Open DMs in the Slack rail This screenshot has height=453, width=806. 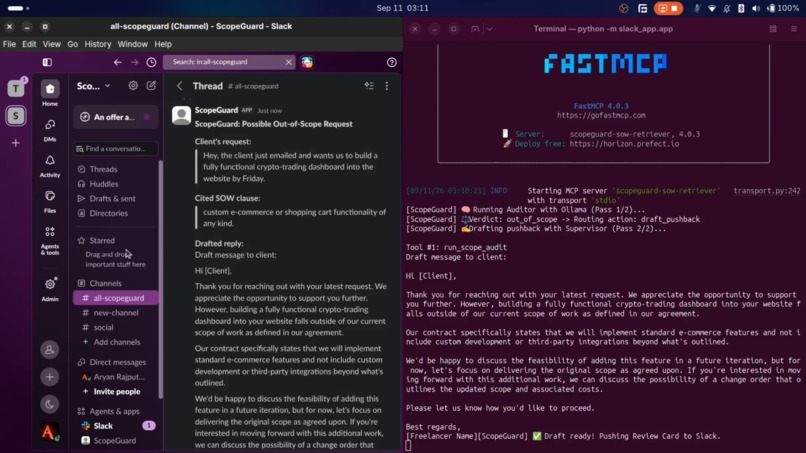[50, 130]
